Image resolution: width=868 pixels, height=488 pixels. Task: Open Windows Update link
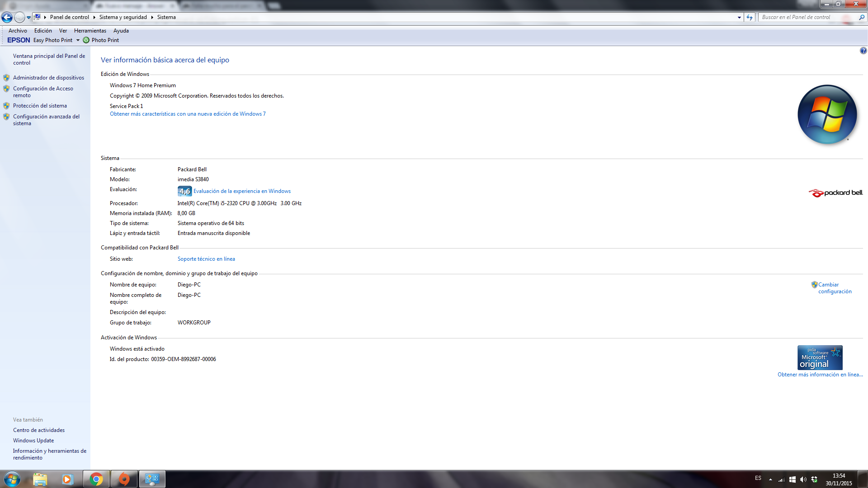click(33, 441)
